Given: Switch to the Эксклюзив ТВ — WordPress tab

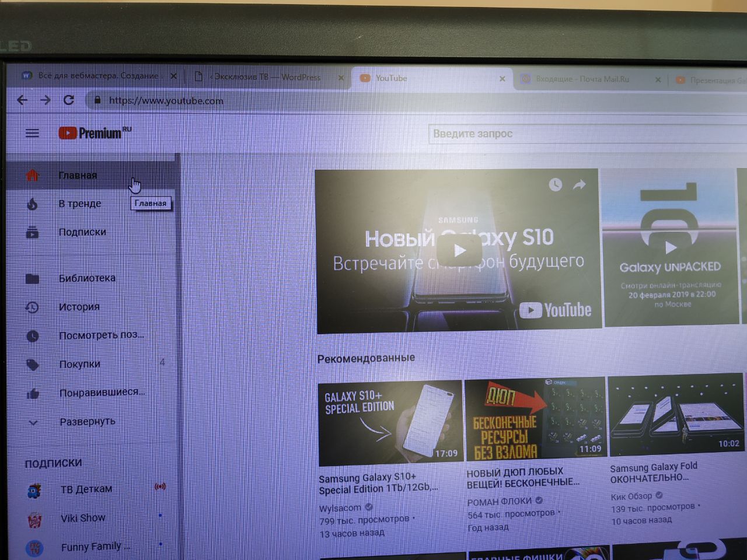Looking at the screenshot, I should [267, 77].
